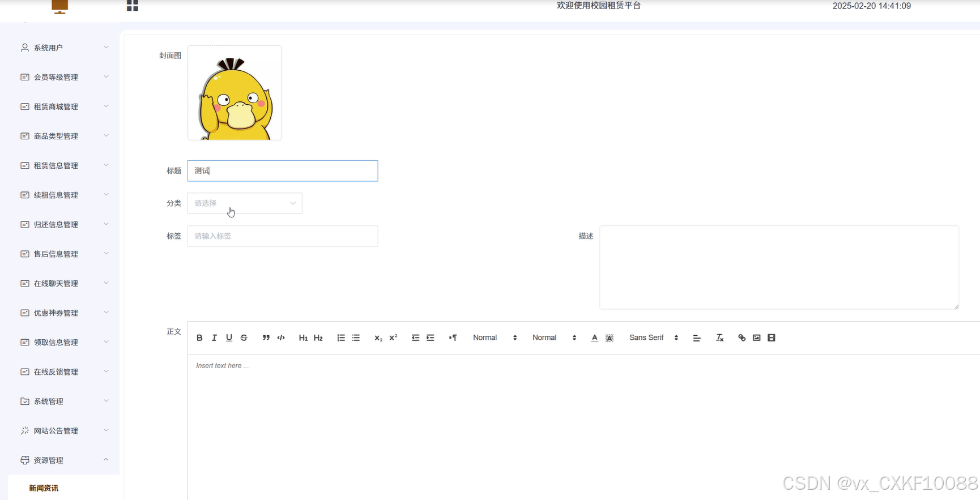Screen dimensions: 980x500
Task: Open the 分类 category select dropdown
Action: coord(245,203)
